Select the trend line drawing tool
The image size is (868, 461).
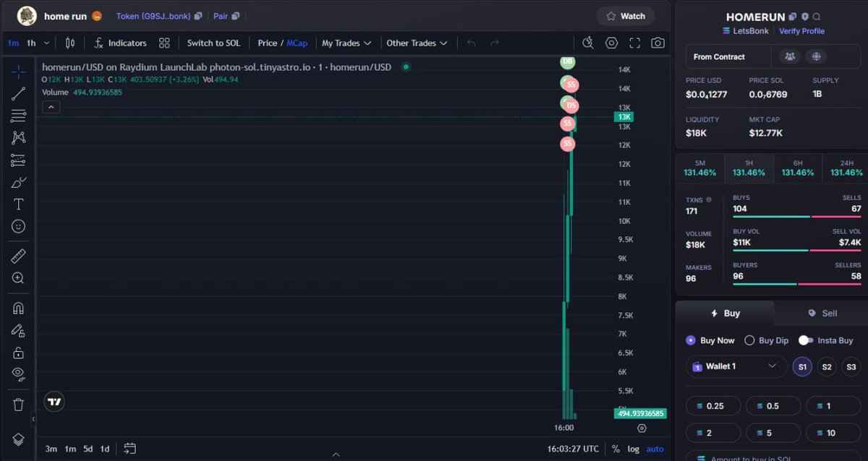tap(18, 93)
